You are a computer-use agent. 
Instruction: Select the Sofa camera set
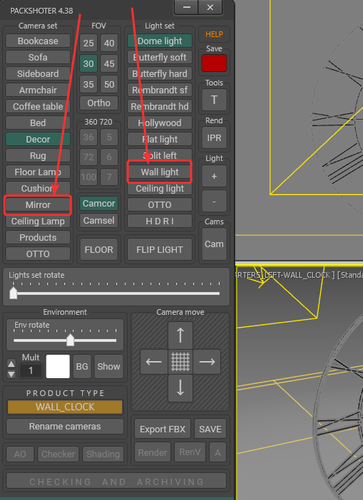click(38, 57)
